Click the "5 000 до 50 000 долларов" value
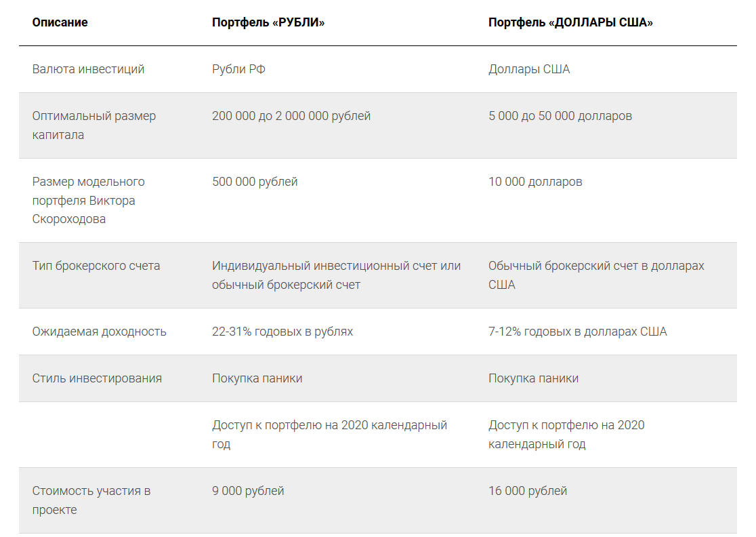This screenshot has width=756, height=537. (560, 116)
